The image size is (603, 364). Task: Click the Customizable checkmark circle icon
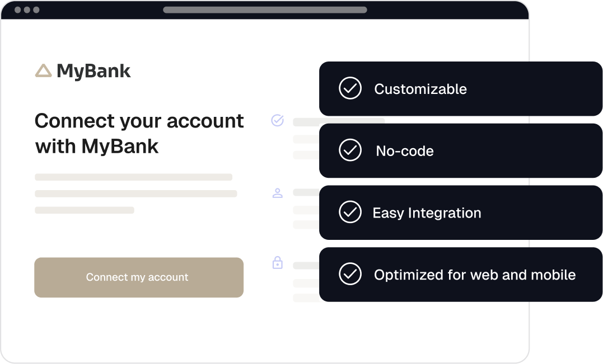point(350,88)
